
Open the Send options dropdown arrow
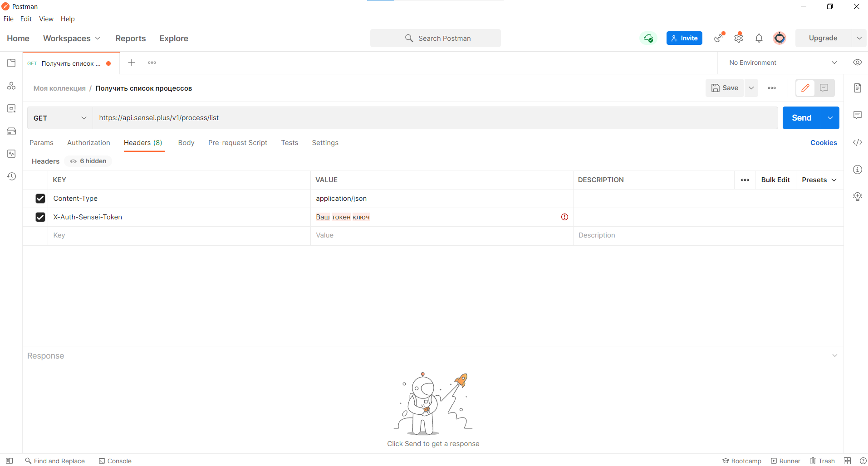pos(830,118)
